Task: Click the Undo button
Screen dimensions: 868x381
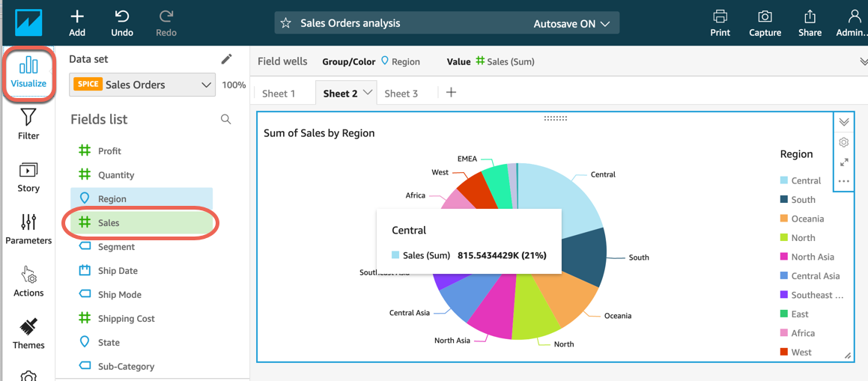Action: [122, 22]
